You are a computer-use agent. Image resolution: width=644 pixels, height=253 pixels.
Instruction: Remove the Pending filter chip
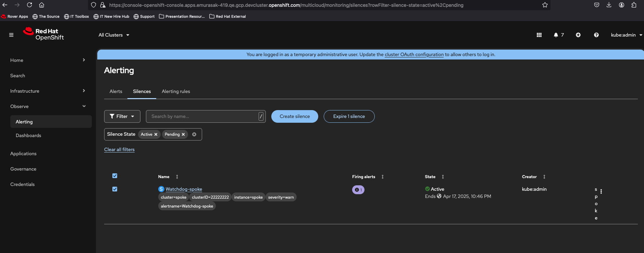(x=183, y=134)
